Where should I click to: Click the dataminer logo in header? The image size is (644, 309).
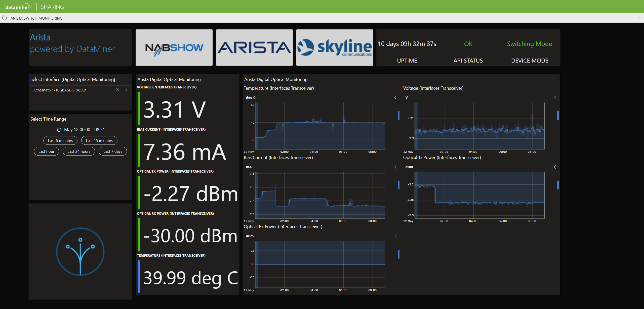(18, 7)
